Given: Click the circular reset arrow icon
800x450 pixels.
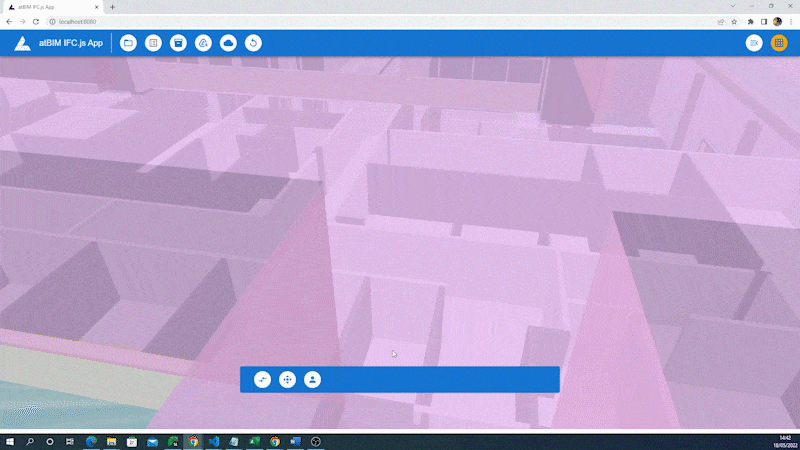Looking at the screenshot, I should tap(253, 43).
